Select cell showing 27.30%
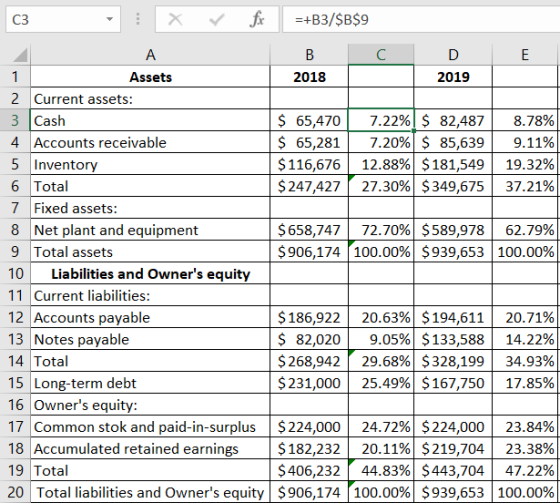The image size is (560, 503). pyautogui.click(x=381, y=186)
